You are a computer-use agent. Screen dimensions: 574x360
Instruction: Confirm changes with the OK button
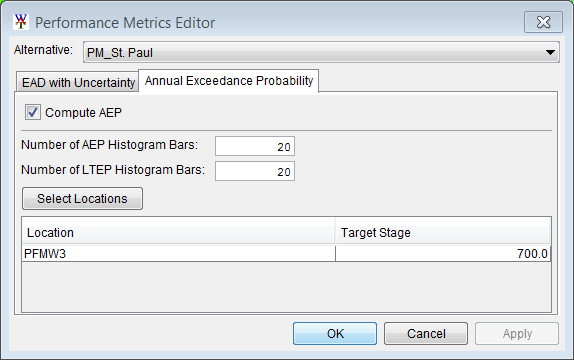[x=335, y=334]
